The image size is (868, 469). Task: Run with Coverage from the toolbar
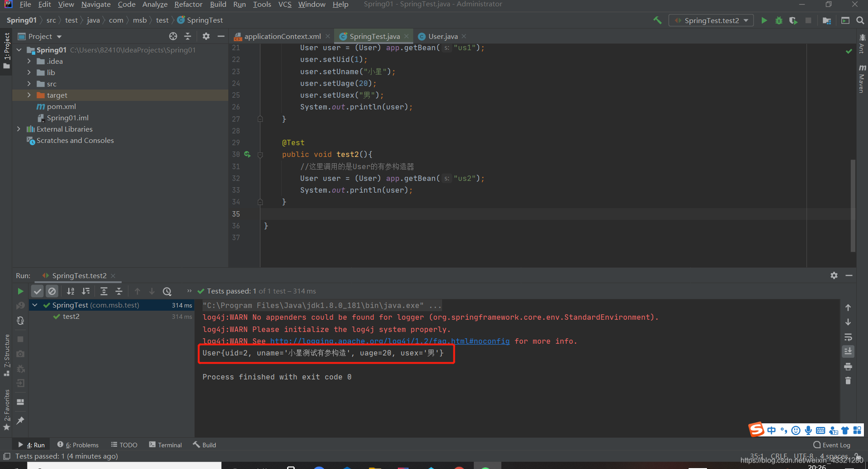tap(793, 20)
